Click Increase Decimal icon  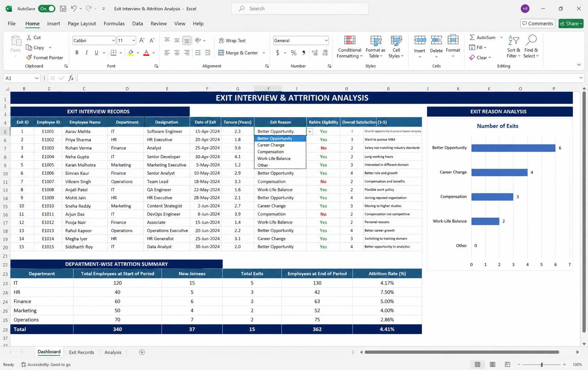(315, 53)
